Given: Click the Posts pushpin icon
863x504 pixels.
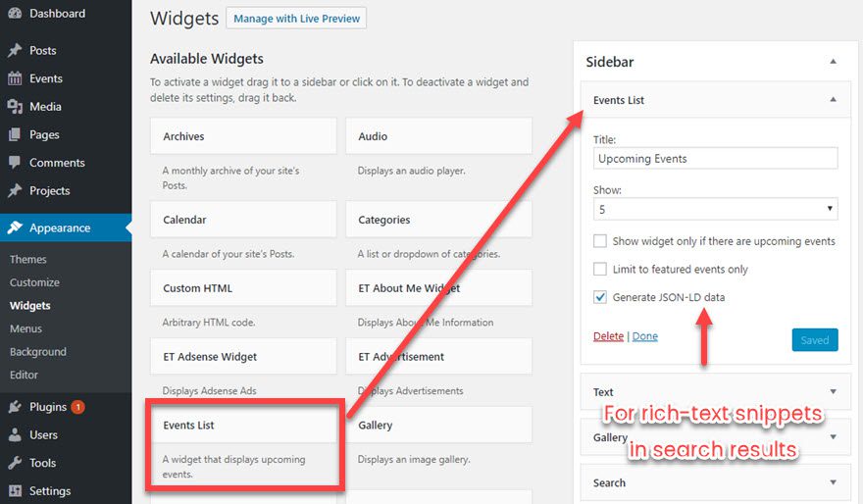Looking at the screenshot, I should (15, 51).
